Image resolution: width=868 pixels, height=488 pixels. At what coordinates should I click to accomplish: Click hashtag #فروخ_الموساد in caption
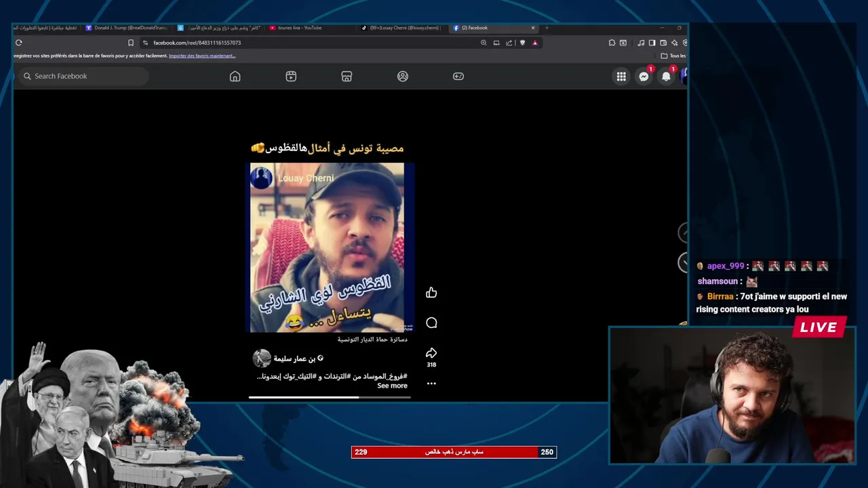(x=384, y=375)
